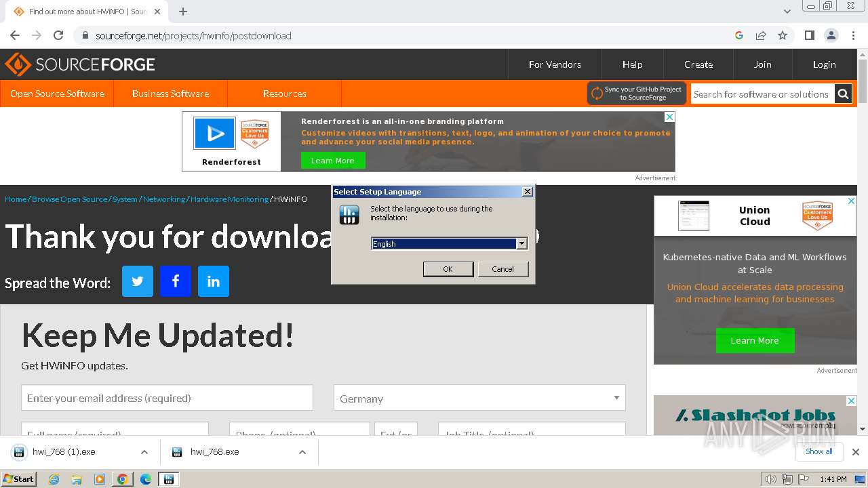Open the Create menu
868x488 pixels.
click(x=698, y=64)
